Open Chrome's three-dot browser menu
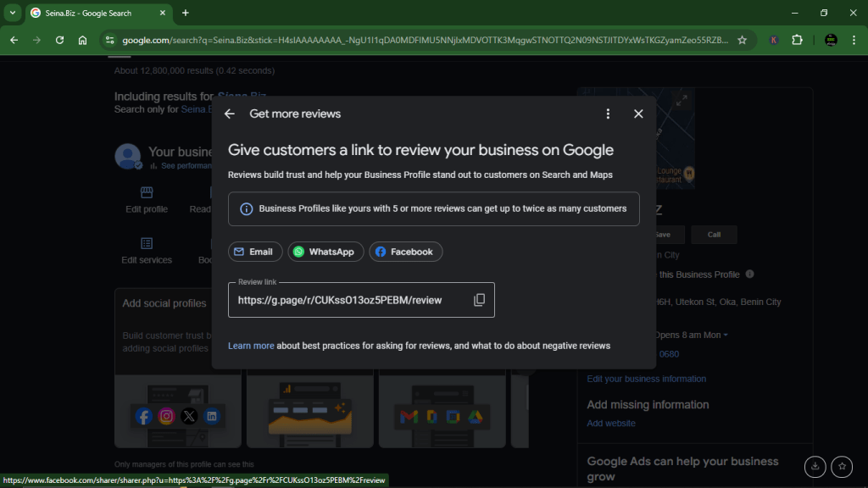This screenshot has width=868, height=488. [853, 38]
